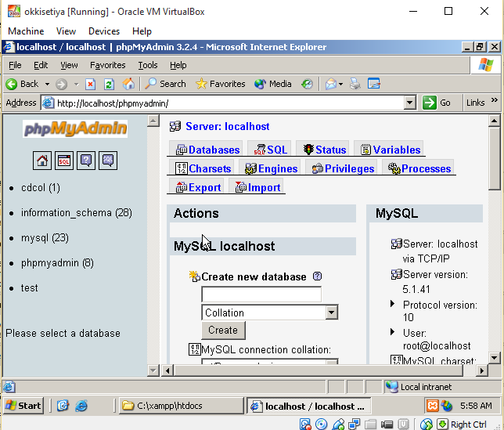Click the Create database button

click(223, 330)
